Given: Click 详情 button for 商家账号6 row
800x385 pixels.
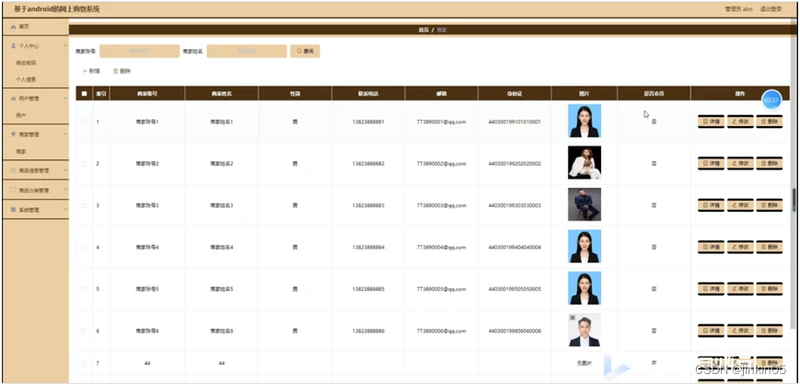Looking at the screenshot, I should tap(711, 331).
